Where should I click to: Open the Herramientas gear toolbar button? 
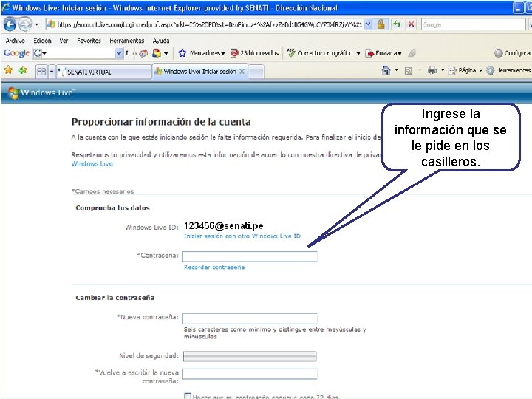508,70
